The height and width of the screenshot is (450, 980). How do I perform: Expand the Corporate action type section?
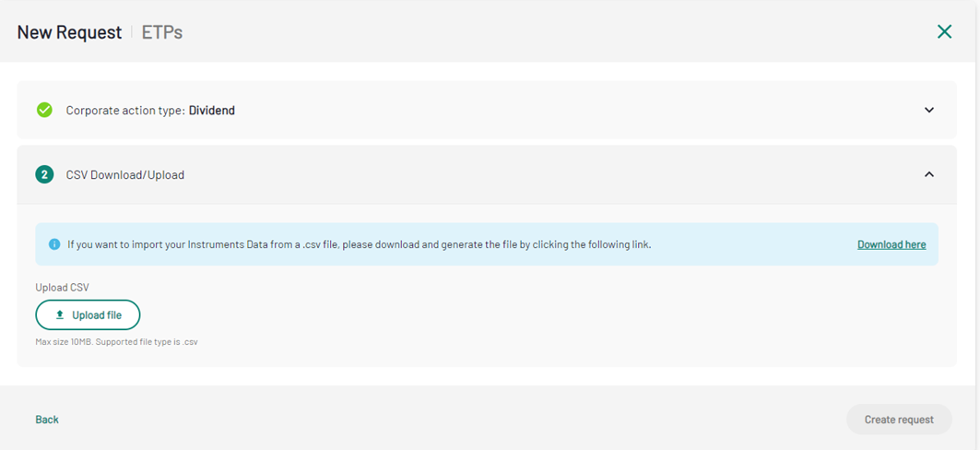(928, 110)
